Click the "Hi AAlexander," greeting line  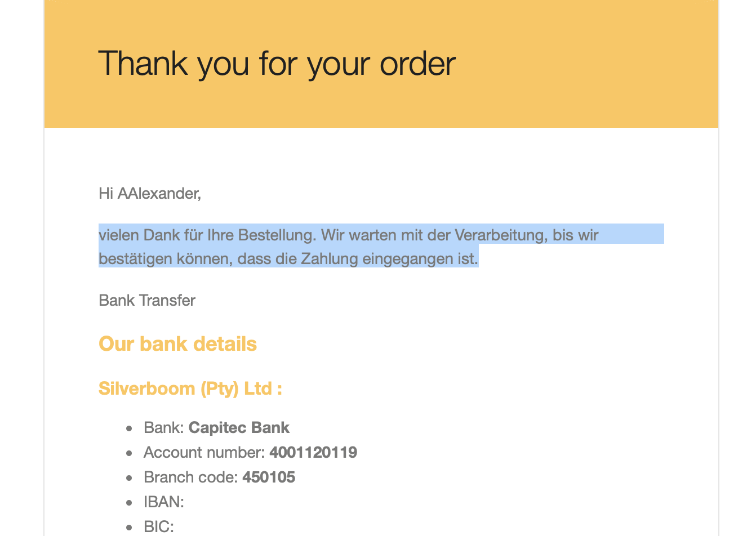(x=150, y=194)
